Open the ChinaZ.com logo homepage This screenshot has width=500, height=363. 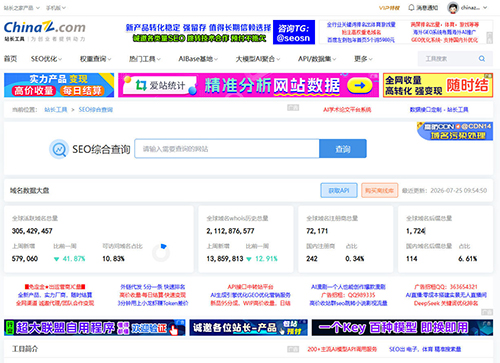tap(45, 31)
